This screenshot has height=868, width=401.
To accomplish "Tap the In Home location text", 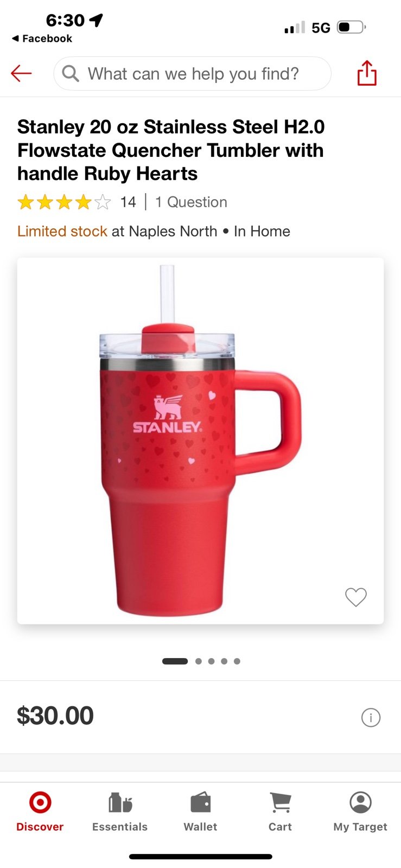I will pos(262,231).
